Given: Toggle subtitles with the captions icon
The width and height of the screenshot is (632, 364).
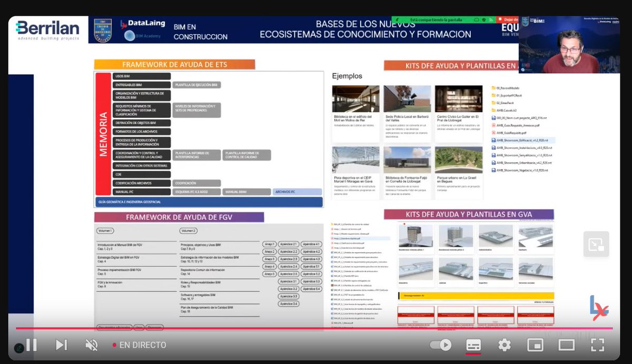Looking at the screenshot, I should (x=473, y=345).
